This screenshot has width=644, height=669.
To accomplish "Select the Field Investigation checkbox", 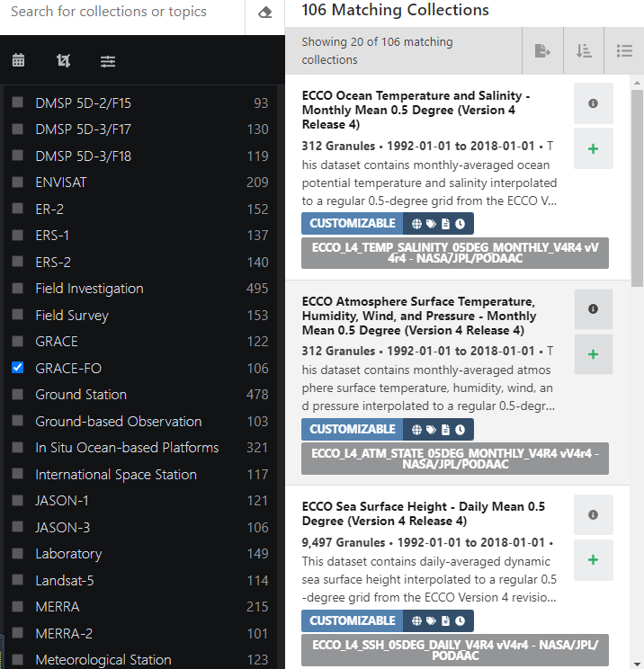I will point(17,288).
